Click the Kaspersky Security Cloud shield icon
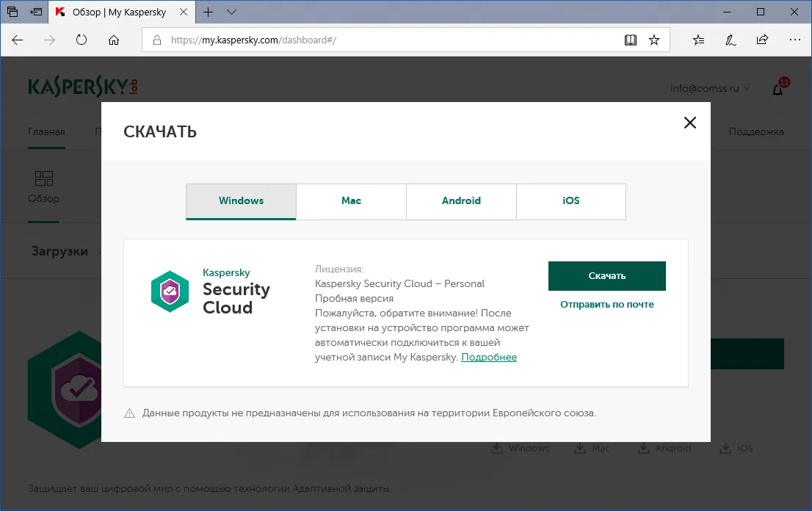The width and height of the screenshot is (812, 511). [x=170, y=291]
